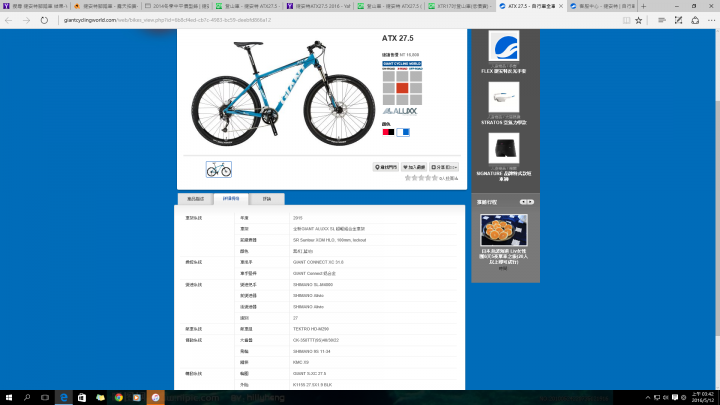Click next arrow in sidebar event panel

click(x=530, y=202)
